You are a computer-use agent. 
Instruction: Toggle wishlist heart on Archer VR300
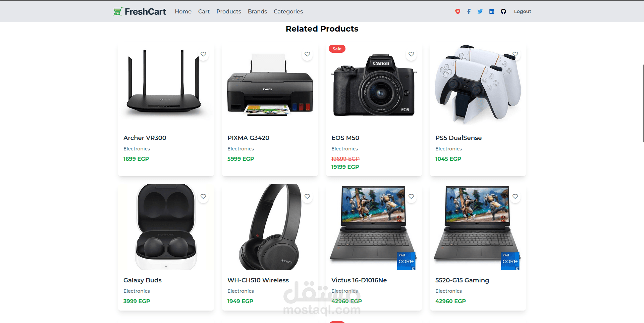203,54
